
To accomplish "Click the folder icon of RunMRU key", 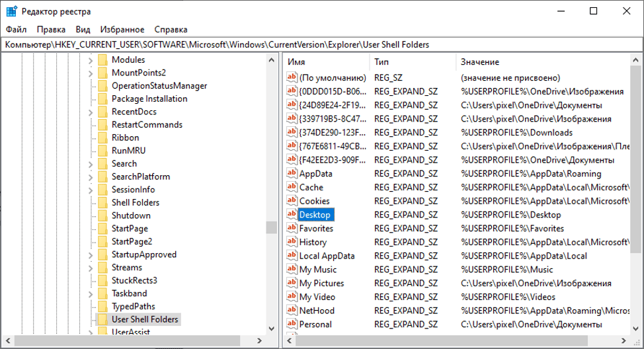I will [x=102, y=151].
